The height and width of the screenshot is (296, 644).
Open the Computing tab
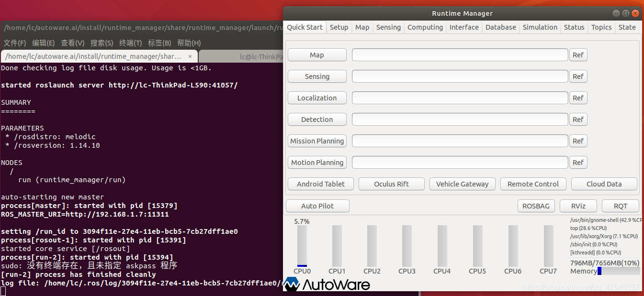[425, 27]
